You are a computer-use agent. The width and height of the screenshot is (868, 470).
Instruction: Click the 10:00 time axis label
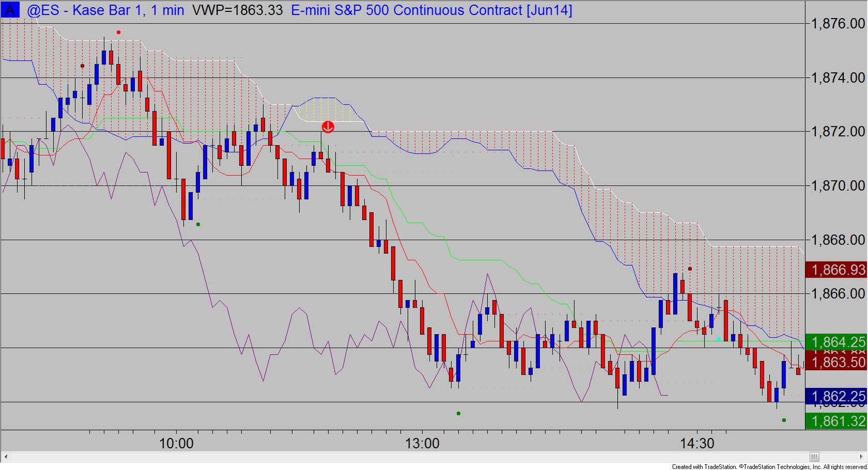(176, 444)
